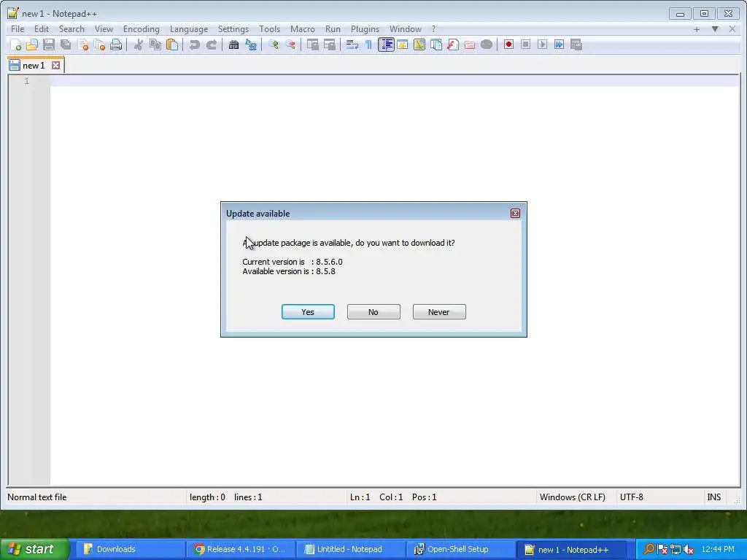The image size is (747, 560).
Task: Select the new 1 document tab
Action: [x=34, y=65]
